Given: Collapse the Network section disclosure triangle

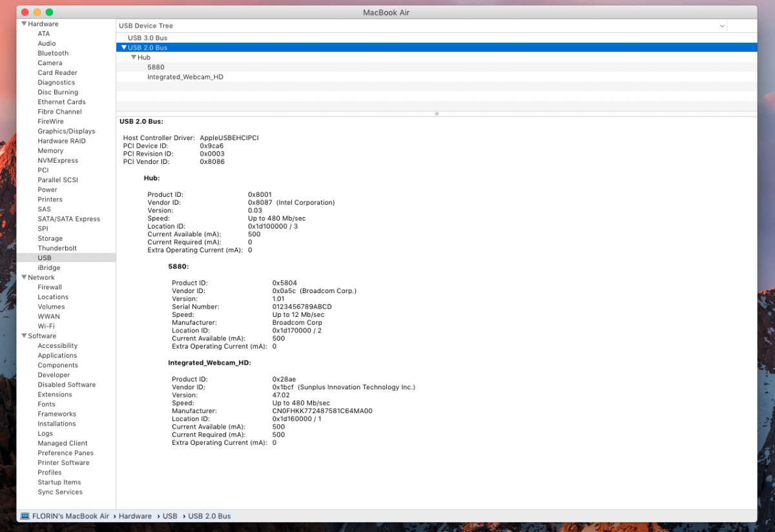Looking at the screenshot, I should pos(24,278).
